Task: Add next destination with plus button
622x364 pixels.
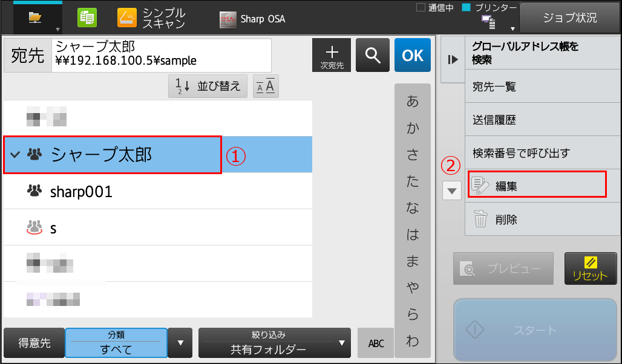Action: (332, 55)
